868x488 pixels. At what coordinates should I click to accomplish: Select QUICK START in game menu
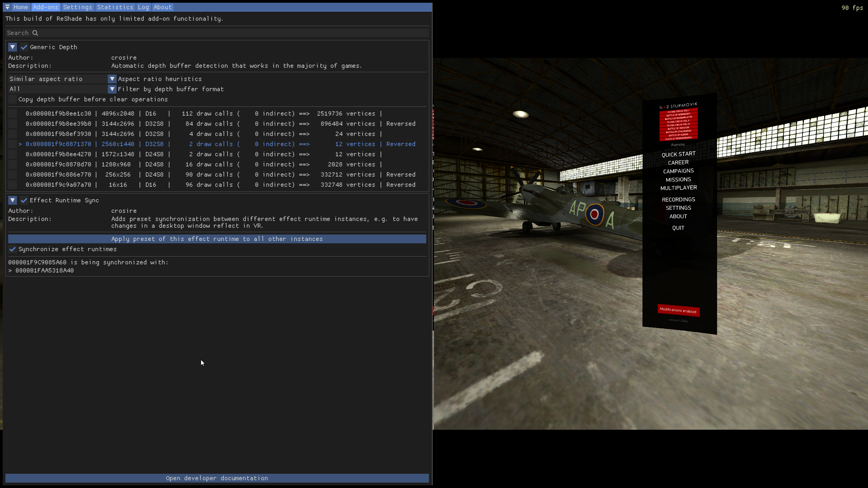(678, 154)
